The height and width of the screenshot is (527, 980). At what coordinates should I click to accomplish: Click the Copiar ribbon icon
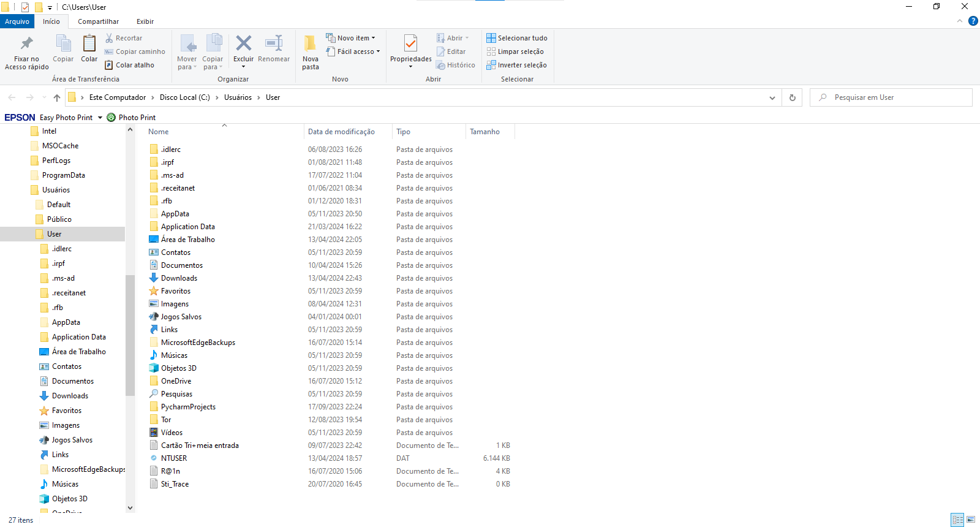pos(63,44)
